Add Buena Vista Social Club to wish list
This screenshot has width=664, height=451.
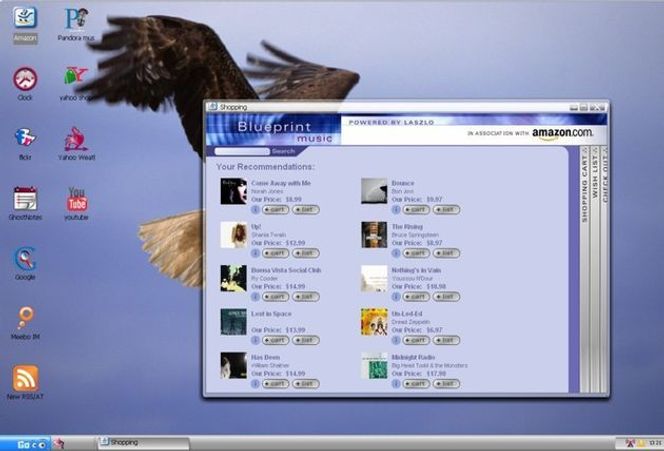coord(306,297)
